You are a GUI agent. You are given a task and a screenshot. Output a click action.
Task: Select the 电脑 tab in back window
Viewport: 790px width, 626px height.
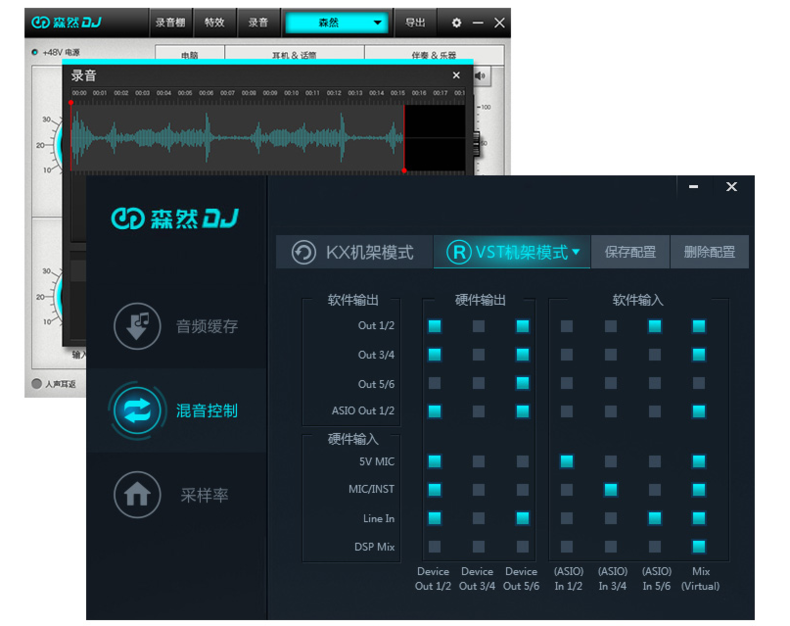(189, 53)
